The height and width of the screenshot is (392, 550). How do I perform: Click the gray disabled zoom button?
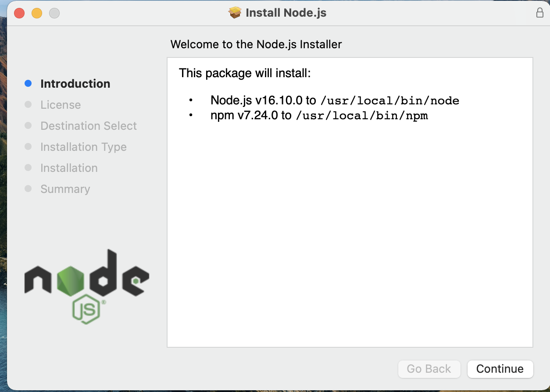54,13
